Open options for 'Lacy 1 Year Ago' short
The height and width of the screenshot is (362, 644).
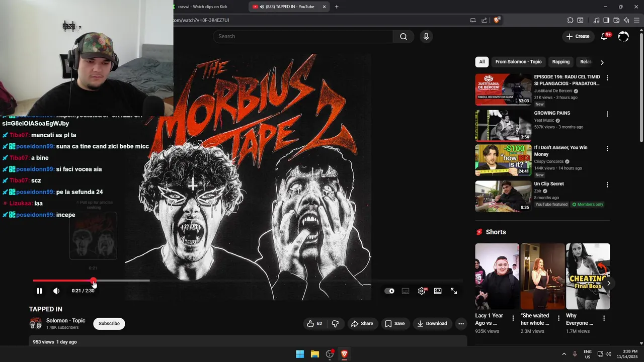click(513, 318)
